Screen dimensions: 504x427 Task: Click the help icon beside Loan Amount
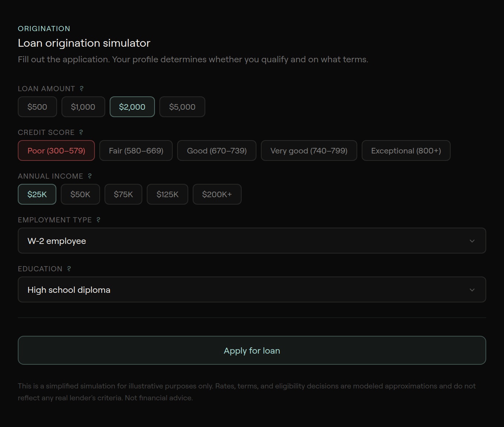(82, 89)
